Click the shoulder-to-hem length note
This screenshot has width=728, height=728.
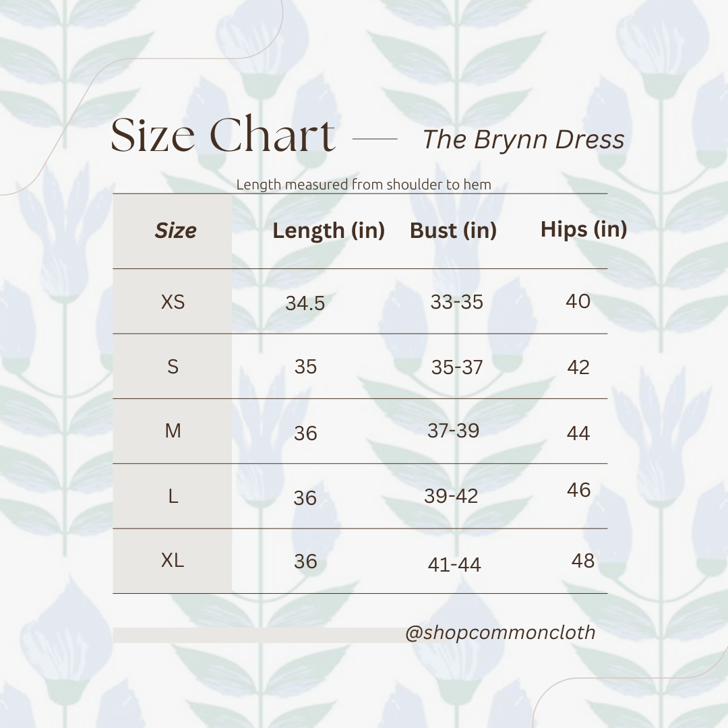tap(363, 185)
